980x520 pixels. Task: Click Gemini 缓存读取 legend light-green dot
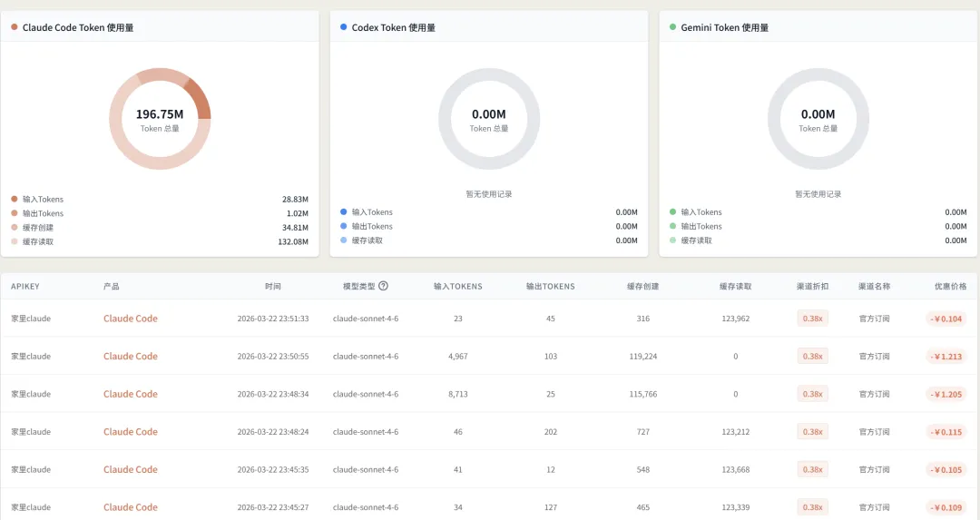click(672, 240)
